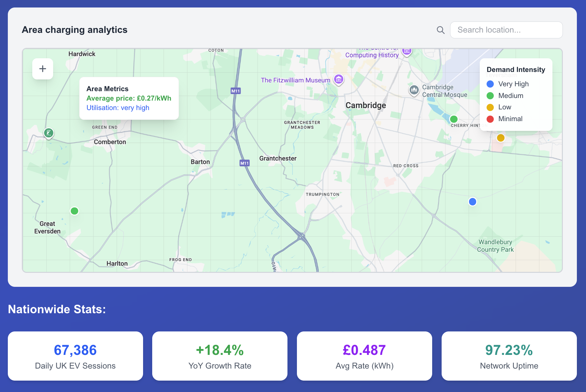The width and height of the screenshot is (586, 392).
Task: Click the Frog End map label
Action: point(181,260)
